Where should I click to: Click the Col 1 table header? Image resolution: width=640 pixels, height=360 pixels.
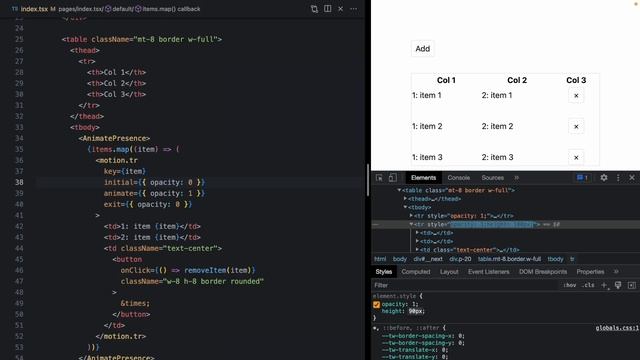[x=446, y=80]
